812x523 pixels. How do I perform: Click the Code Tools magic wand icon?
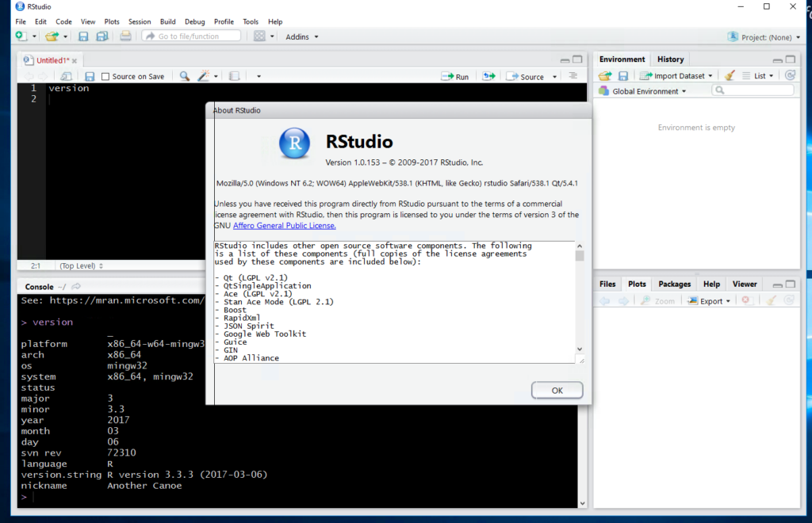point(204,77)
